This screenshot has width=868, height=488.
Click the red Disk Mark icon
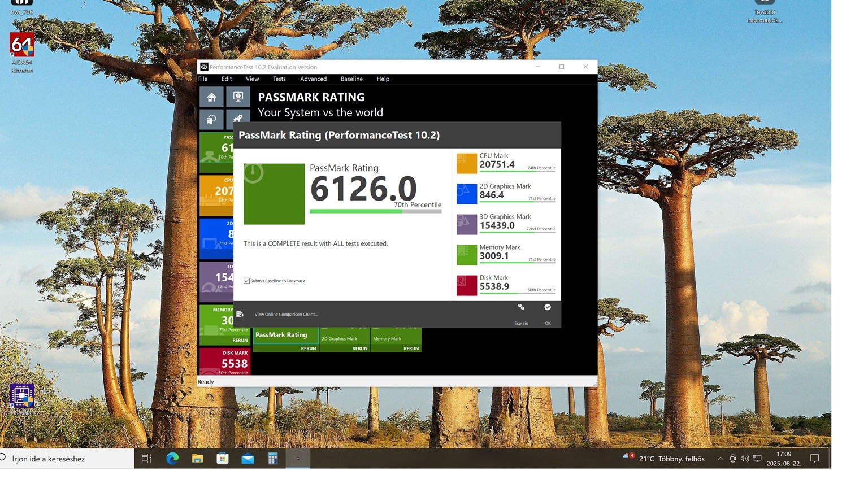point(467,285)
